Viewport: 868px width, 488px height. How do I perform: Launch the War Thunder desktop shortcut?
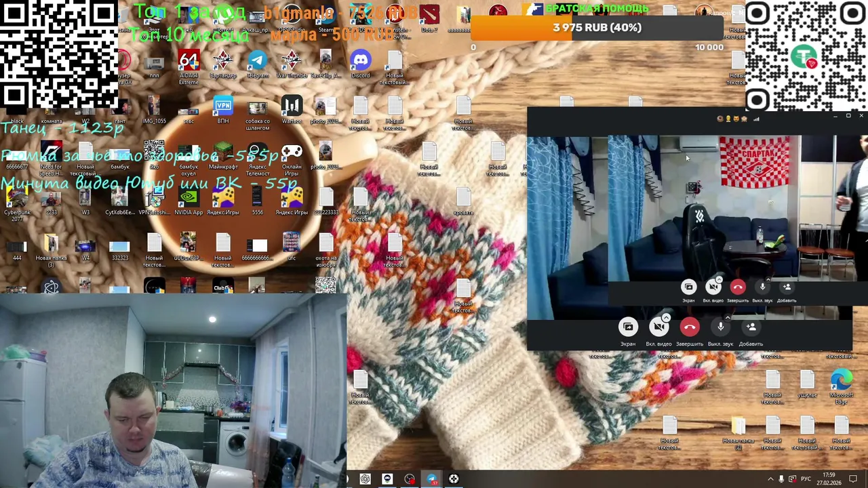pyautogui.click(x=292, y=64)
